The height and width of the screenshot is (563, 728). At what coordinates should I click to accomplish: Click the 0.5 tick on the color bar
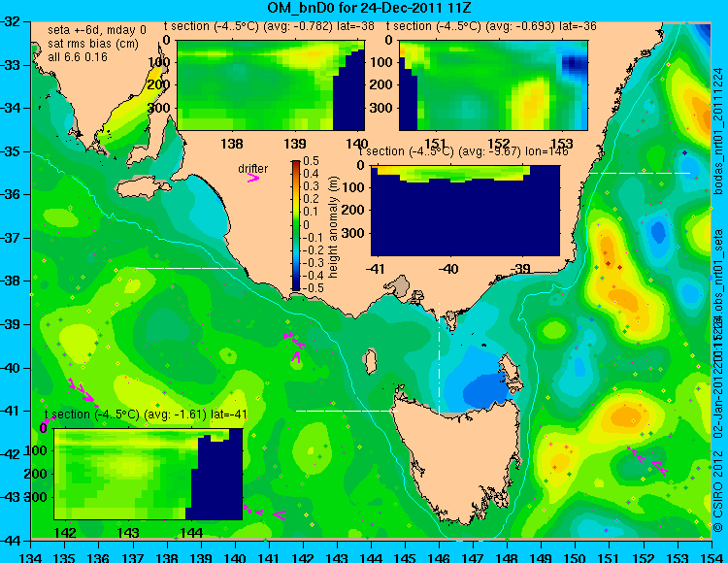311,161
